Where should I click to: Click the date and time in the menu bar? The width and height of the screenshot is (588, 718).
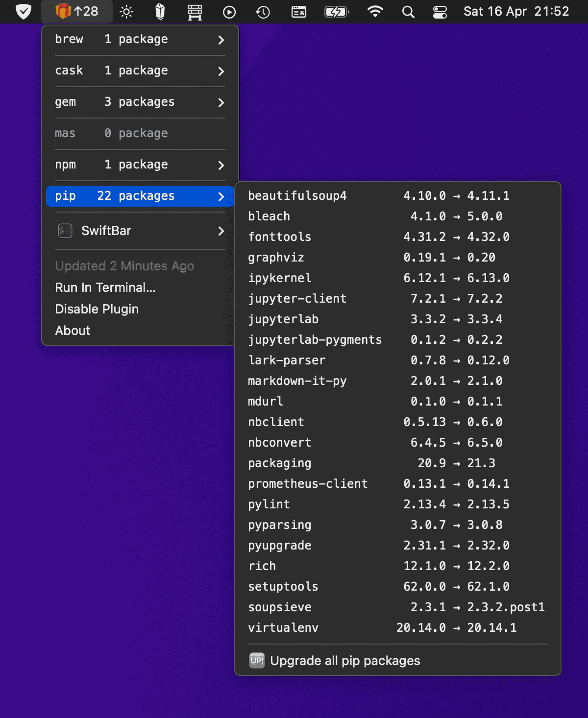517,11
